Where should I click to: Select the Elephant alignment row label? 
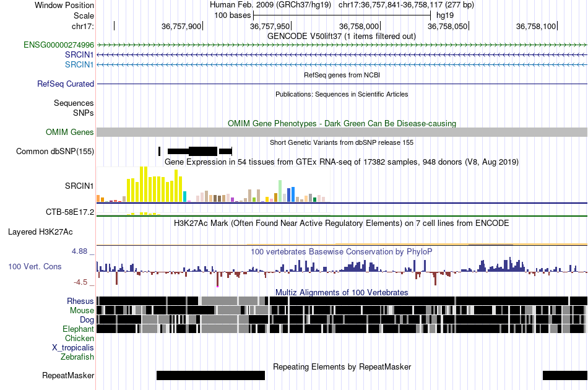pos(78,329)
